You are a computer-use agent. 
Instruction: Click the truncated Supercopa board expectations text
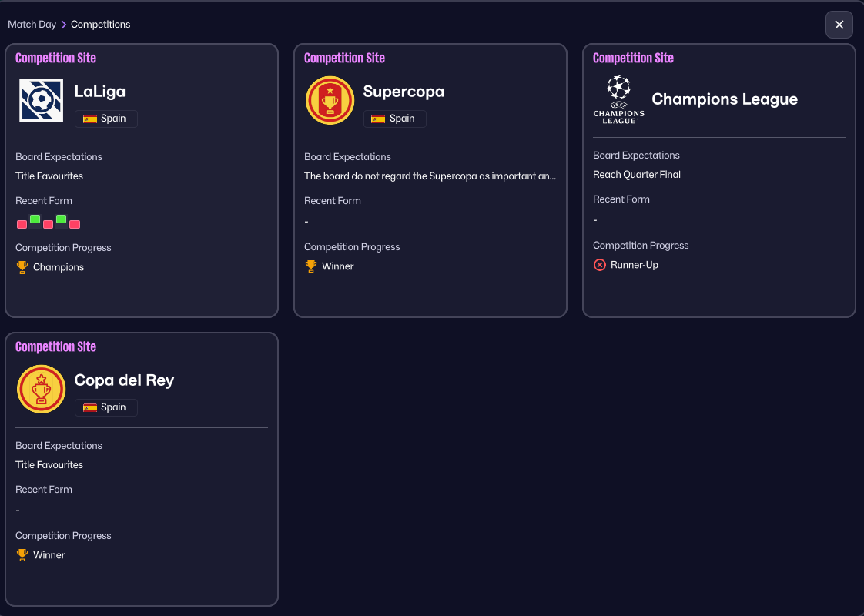(430, 176)
